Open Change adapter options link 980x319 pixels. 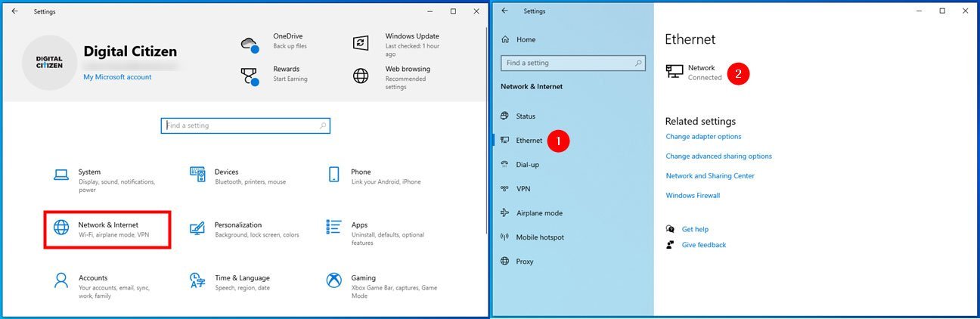tap(703, 137)
